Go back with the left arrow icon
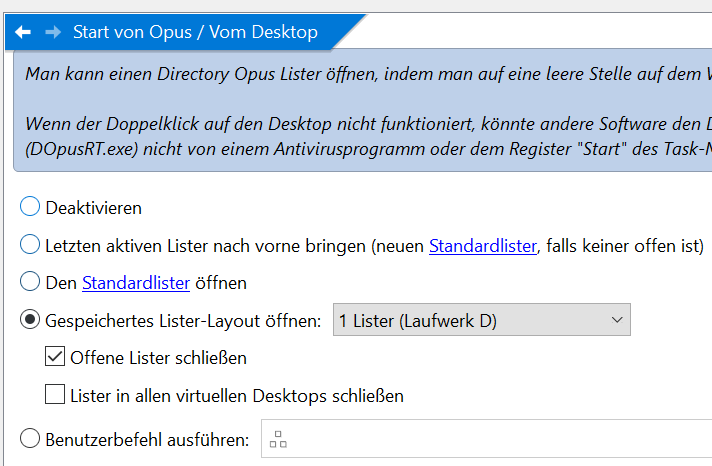The image size is (712, 466). (x=23, y=32)
